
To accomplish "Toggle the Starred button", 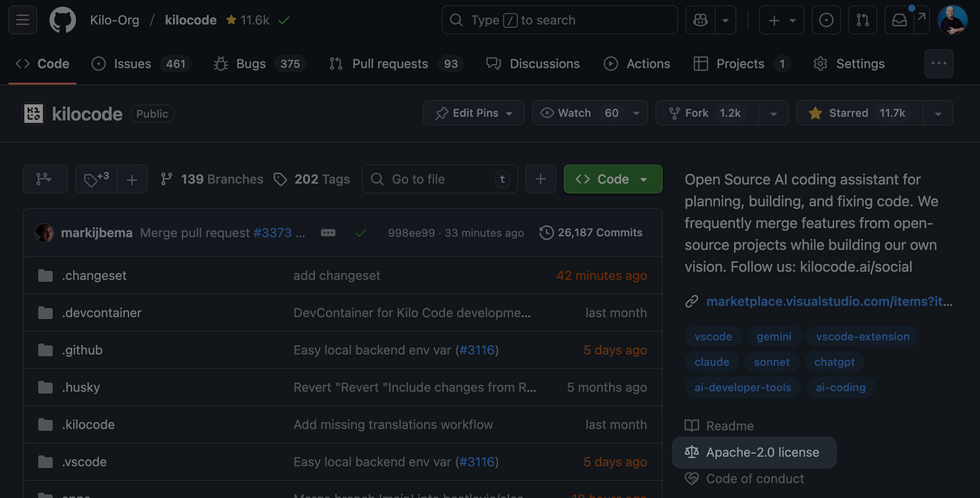I will click(x=860, y=113).
